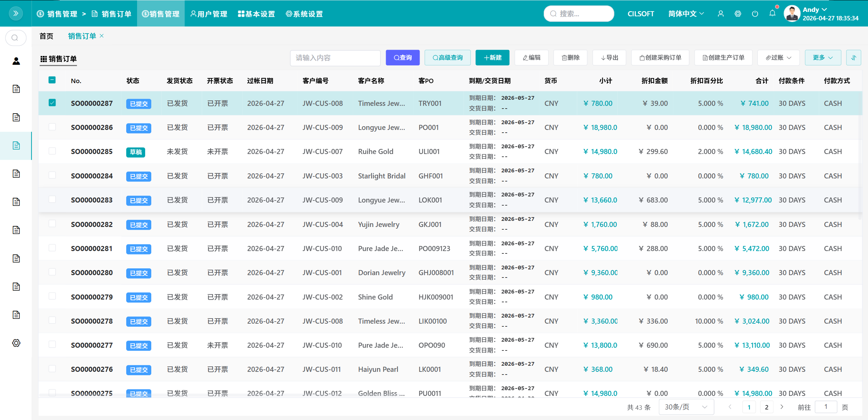Click the 新建 button
This screenshot has width=868, height=420.
[493, 58]
